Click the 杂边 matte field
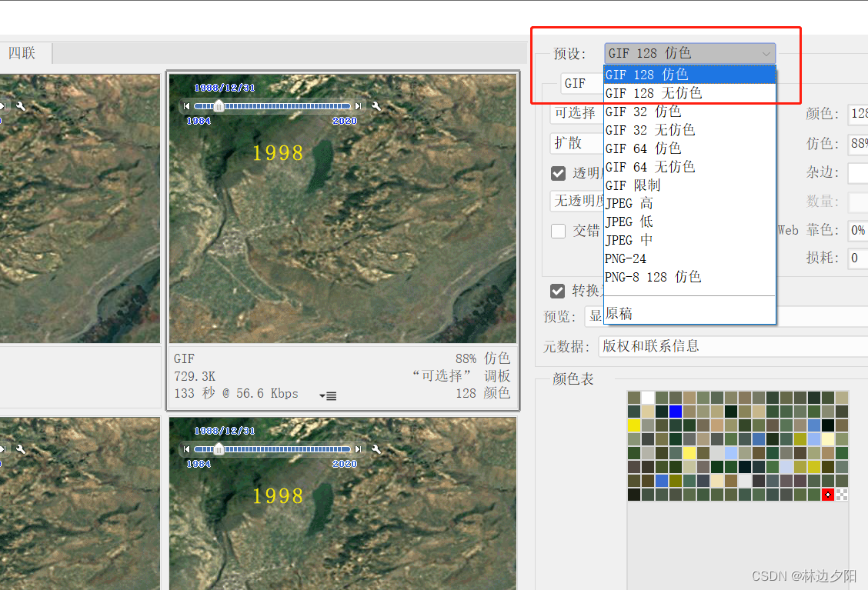 coord(858,172)
